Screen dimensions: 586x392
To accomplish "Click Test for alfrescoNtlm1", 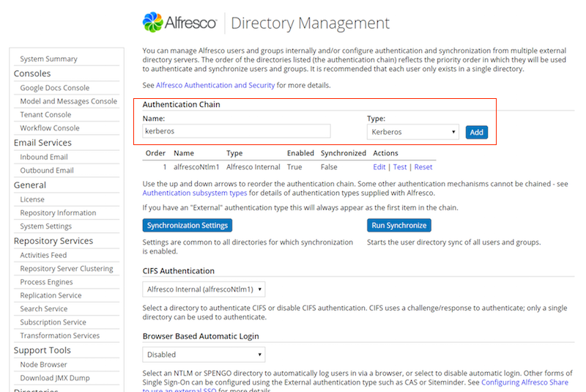I will pyautogui.click(x=399, y=167).
